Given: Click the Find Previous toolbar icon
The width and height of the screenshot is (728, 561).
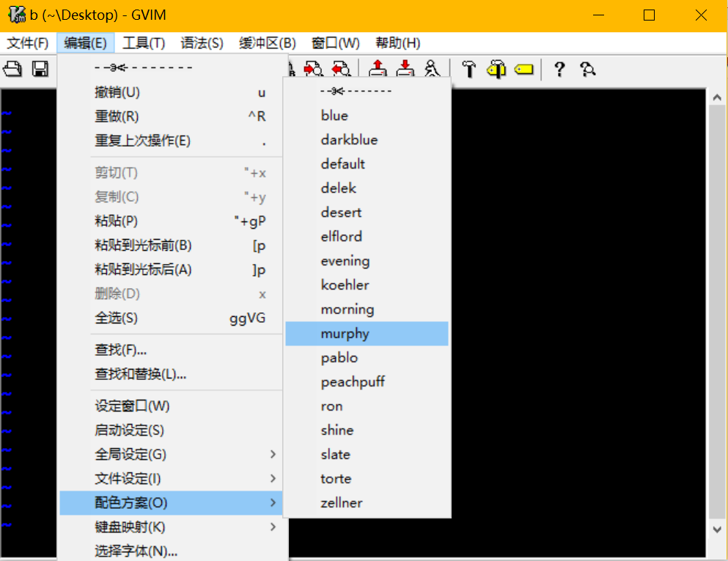Looking at the screenshot, I should click(341, 69).
